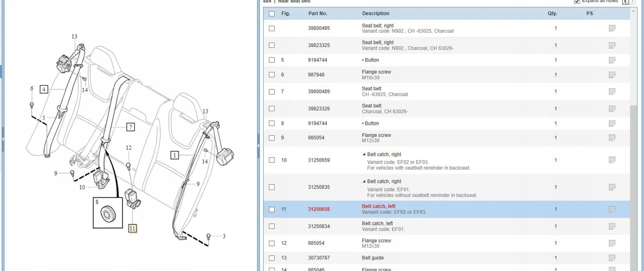
Task: Click part number 987948
Action: [x=316, y=75]
